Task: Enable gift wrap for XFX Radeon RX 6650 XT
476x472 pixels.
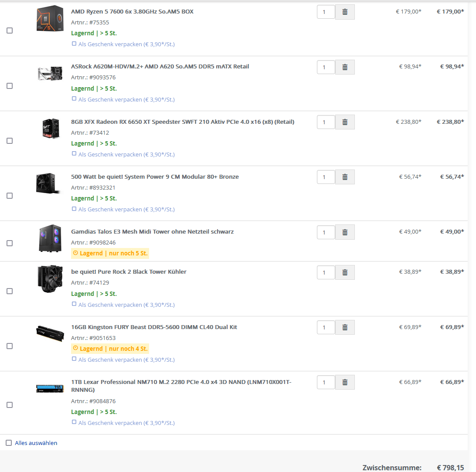Action: point(74,154)
